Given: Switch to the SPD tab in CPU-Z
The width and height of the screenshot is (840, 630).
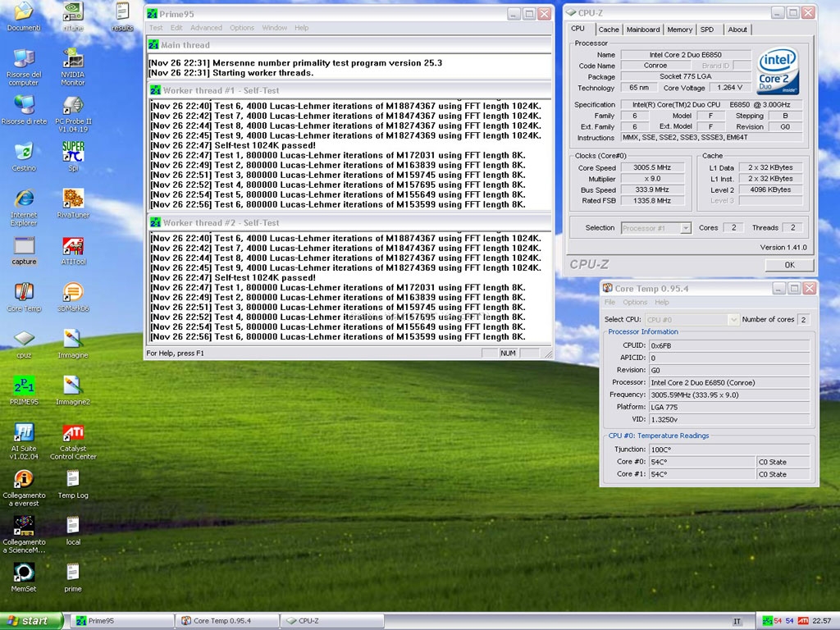Looking at the screenshot, I should (707, 30).
